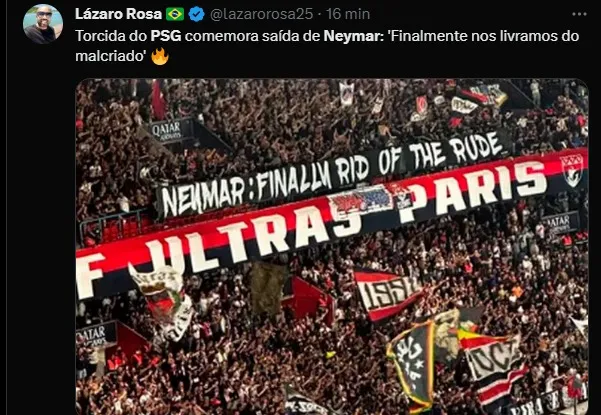Click the 'NEYMAR: FINALLY RID OF THE RUDE' banner
Image resolution: width=601 pixels, height=415 pixels.
(332, 174)
